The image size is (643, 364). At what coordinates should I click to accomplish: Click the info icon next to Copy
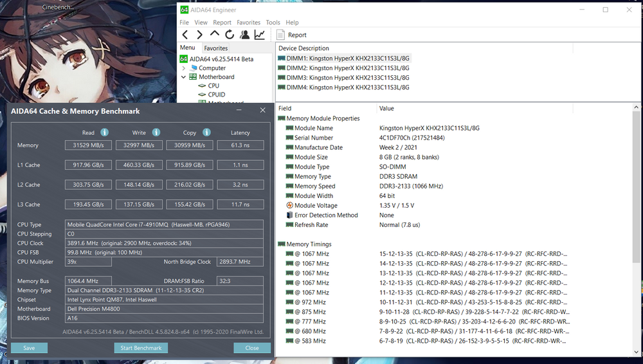coord(206,132)
